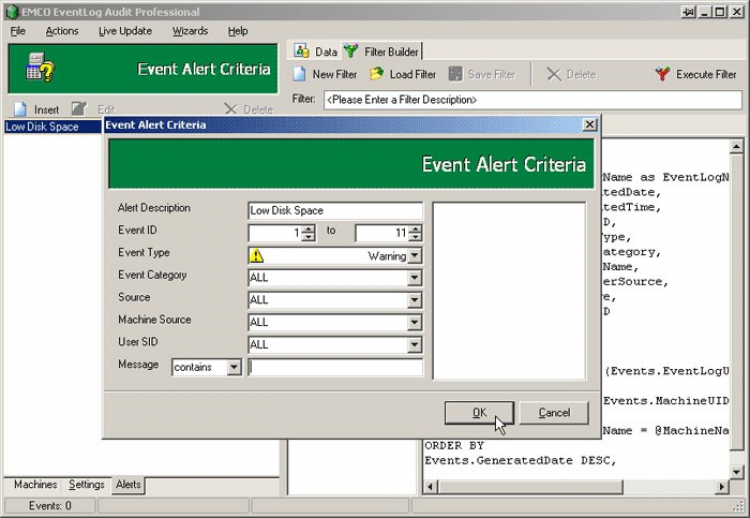The image size is (750, 518).
Task: Open the File menu
Action: [x=18, y=31]
